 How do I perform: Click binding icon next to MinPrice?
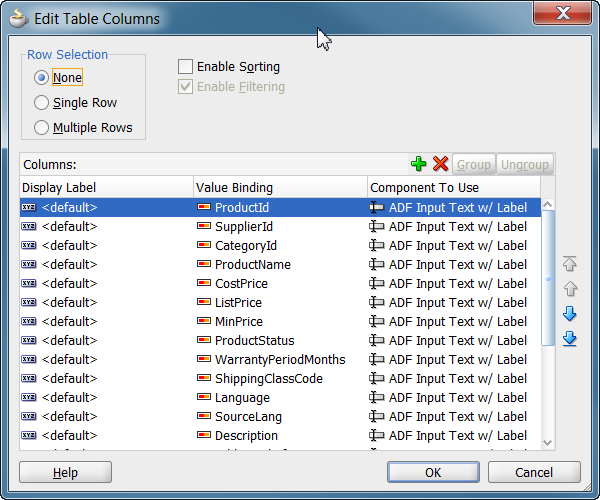click(204, 321)
